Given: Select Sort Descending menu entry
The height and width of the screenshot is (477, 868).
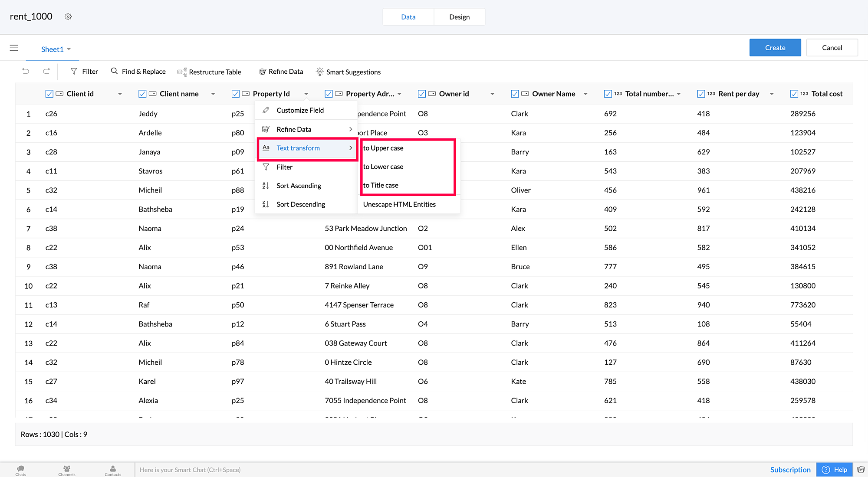Looking at the screenshot, I should coord(300,204).
